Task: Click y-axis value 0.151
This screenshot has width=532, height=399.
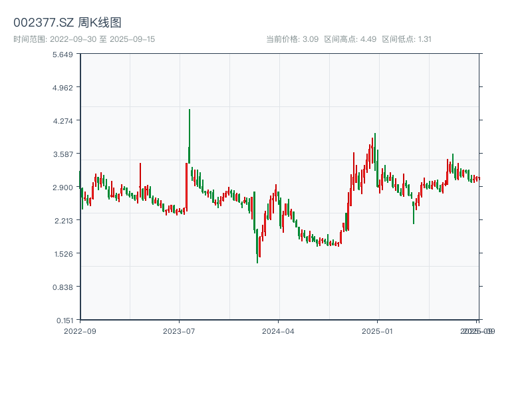Action: click(x=65, y=321)
